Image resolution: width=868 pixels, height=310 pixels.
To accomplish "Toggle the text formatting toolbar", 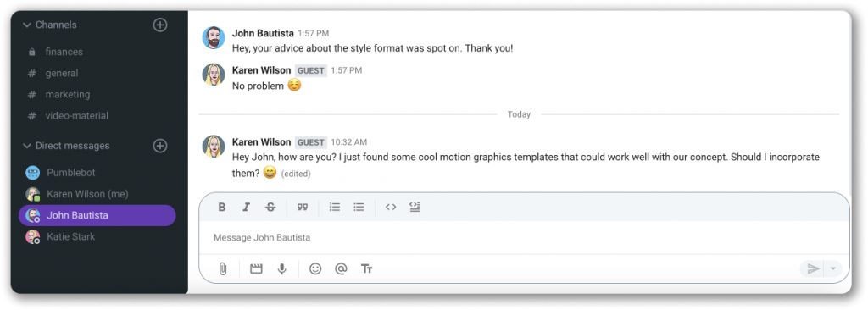I will point(366,269).
